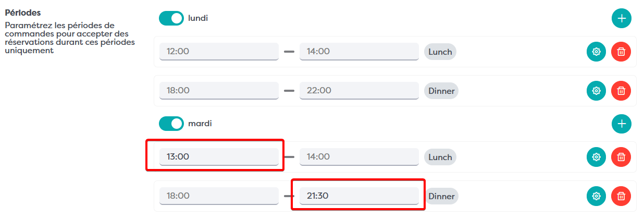Click the mardi Dinner label tag
The height and width of the screenshot is (218, 644).
441,197
